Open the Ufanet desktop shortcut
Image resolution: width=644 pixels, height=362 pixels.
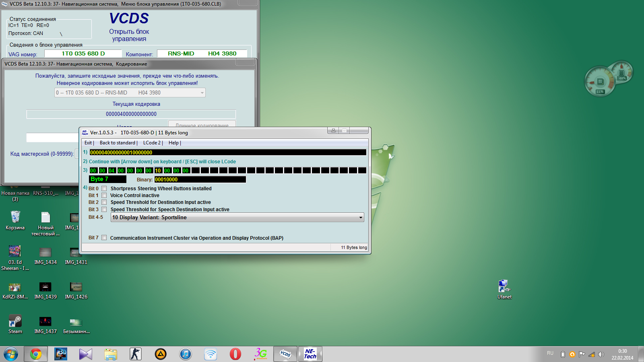(504, 289)
